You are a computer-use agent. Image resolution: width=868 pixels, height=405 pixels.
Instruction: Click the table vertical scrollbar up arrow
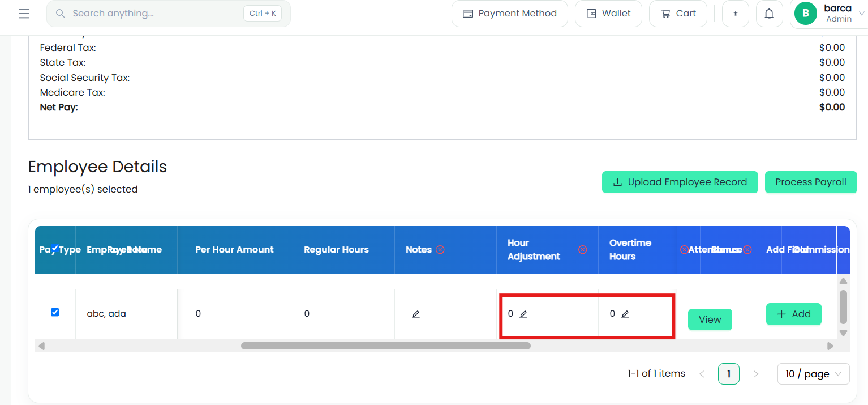pos(843,281)
